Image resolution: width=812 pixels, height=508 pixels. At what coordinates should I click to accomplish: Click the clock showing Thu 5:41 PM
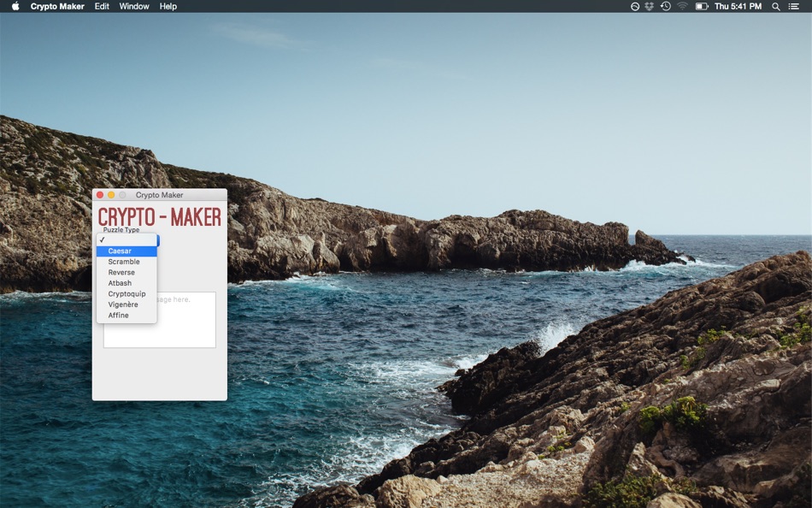click(738, 6)
